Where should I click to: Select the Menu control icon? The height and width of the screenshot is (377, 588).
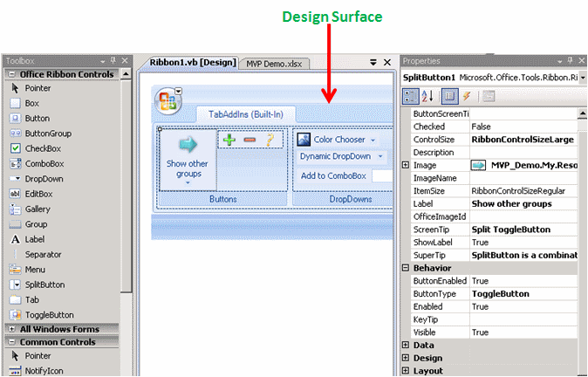coord(15,270)
